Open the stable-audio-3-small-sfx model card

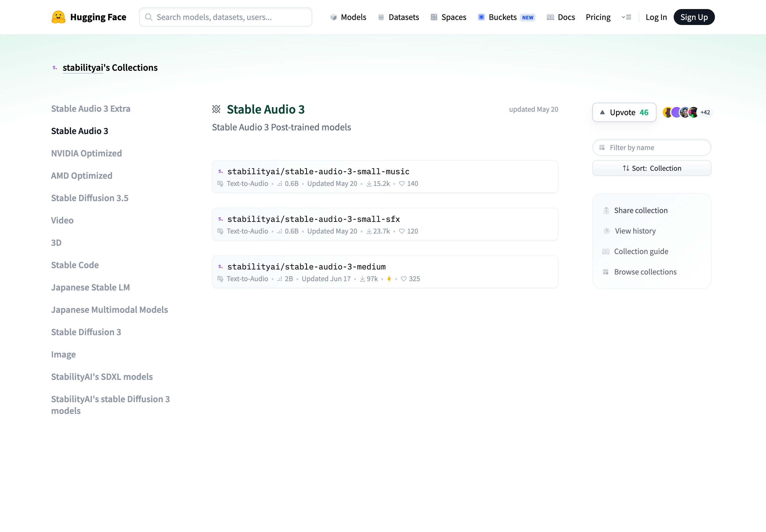tap(385, 224)
